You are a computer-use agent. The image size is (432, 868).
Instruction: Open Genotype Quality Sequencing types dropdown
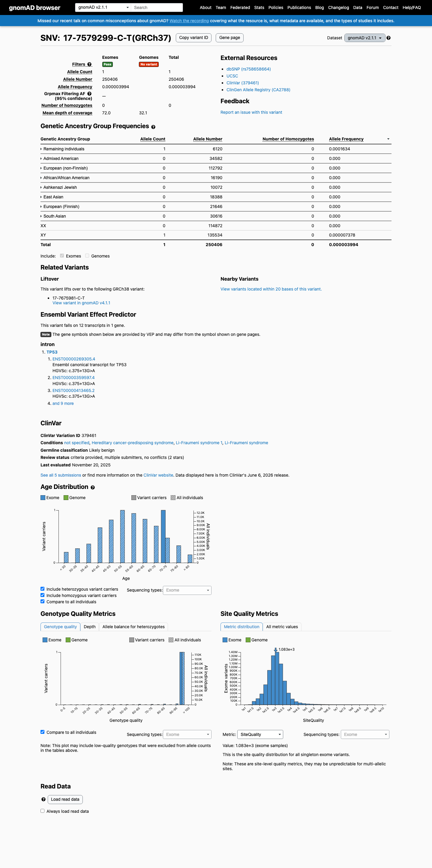[x=187, y=734]
